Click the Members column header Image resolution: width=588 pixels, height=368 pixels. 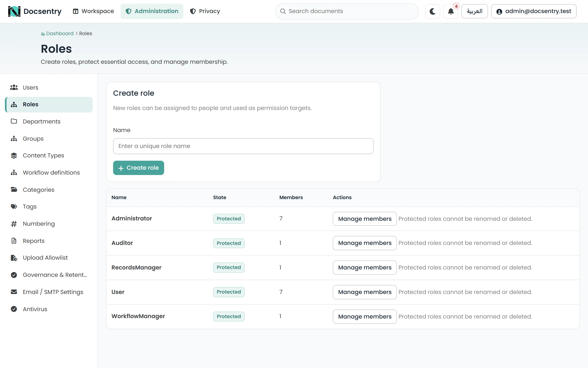tap(291, 197)
